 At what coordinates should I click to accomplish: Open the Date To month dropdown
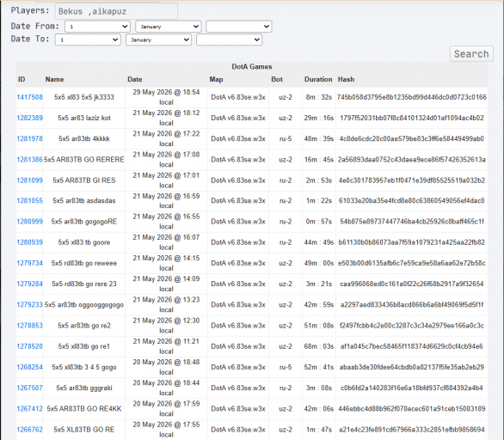[x=159, y=40]
